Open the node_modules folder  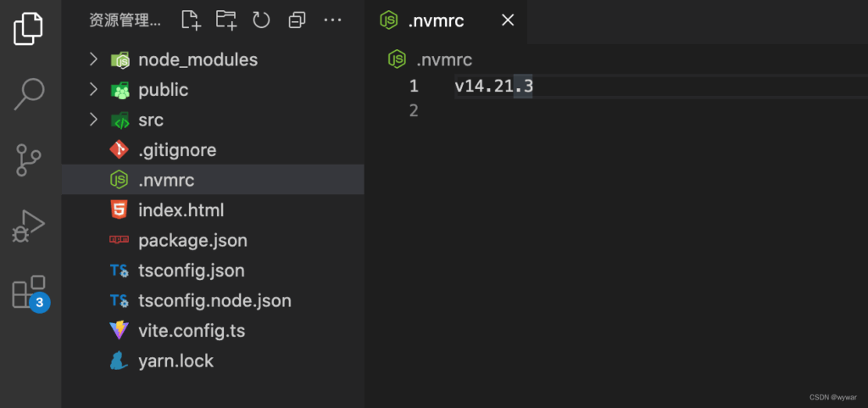point(198,59)
